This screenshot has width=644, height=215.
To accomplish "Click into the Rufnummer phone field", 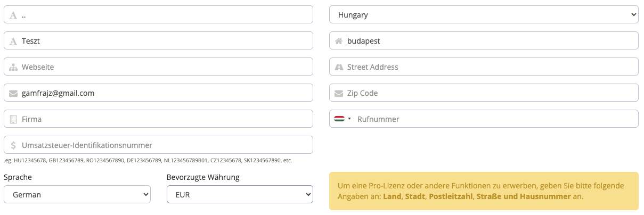I will (484, 119).
